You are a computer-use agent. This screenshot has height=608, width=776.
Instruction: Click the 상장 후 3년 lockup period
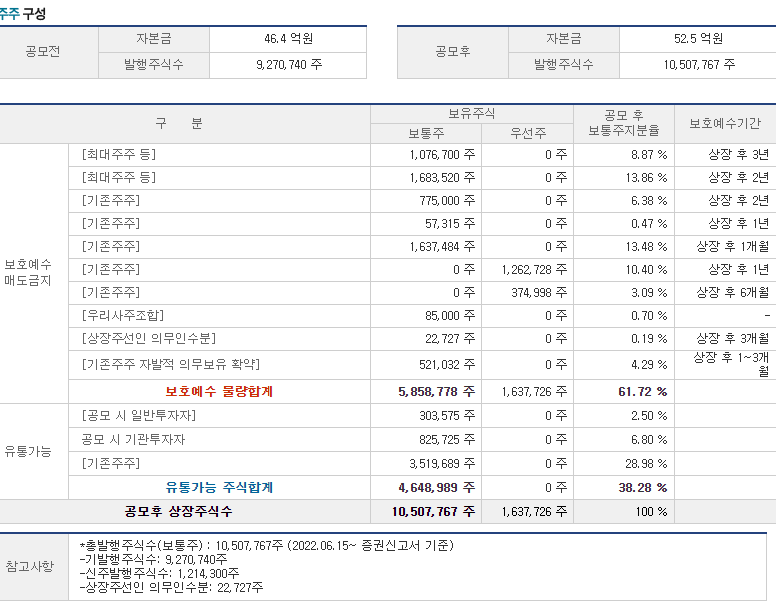[725, 155]
